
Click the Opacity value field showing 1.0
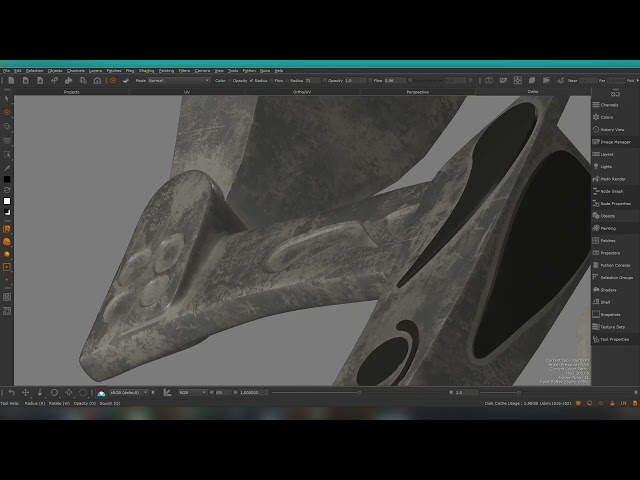click(355, 80)
